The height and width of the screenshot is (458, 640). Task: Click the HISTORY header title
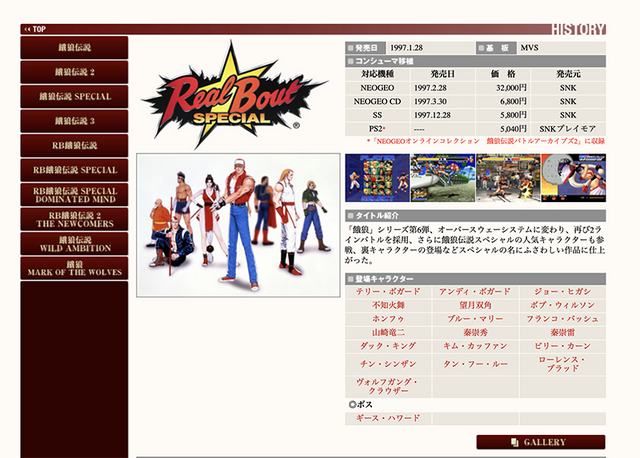(579, 29)
